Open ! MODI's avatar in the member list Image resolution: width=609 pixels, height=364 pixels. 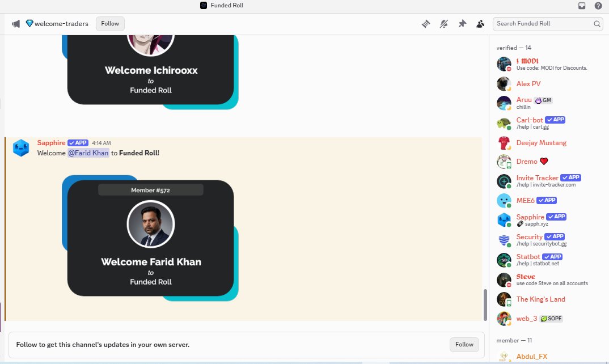click(x=504, y=64)
